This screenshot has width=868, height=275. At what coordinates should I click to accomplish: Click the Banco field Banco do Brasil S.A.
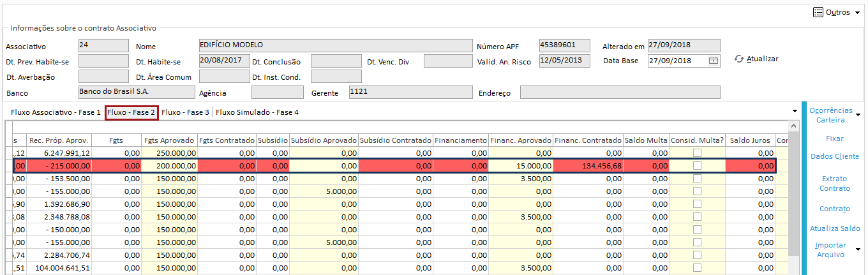[137, 93]
